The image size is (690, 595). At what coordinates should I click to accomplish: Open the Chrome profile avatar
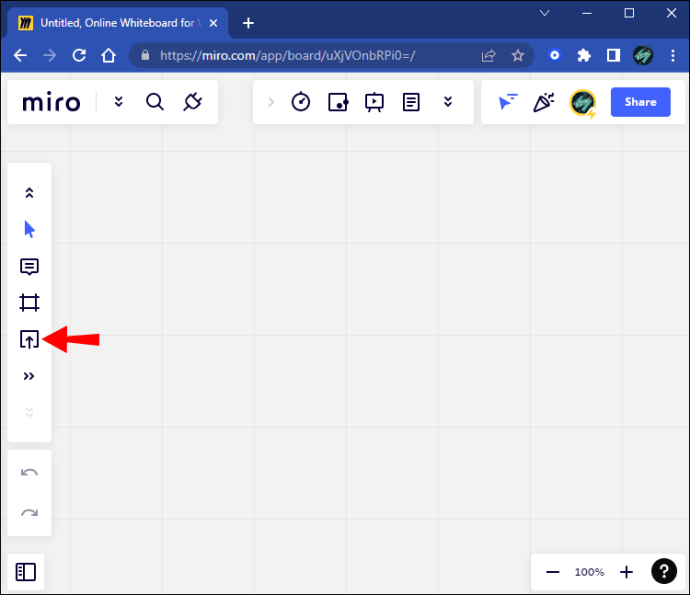point(643,55)
